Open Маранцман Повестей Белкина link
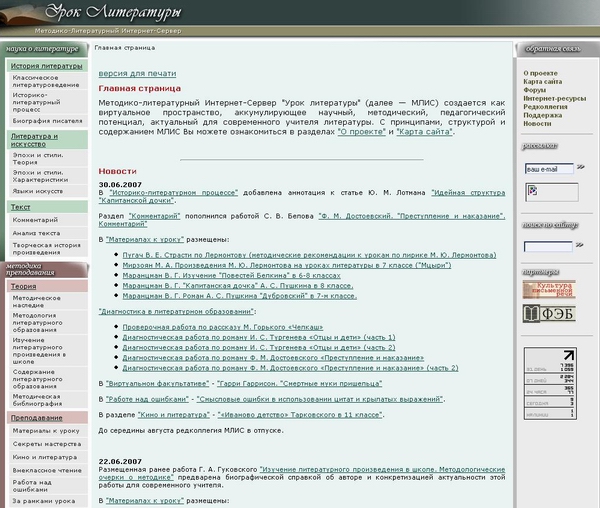Viewport: 600px width, 508px height. (x=232, y=275)
